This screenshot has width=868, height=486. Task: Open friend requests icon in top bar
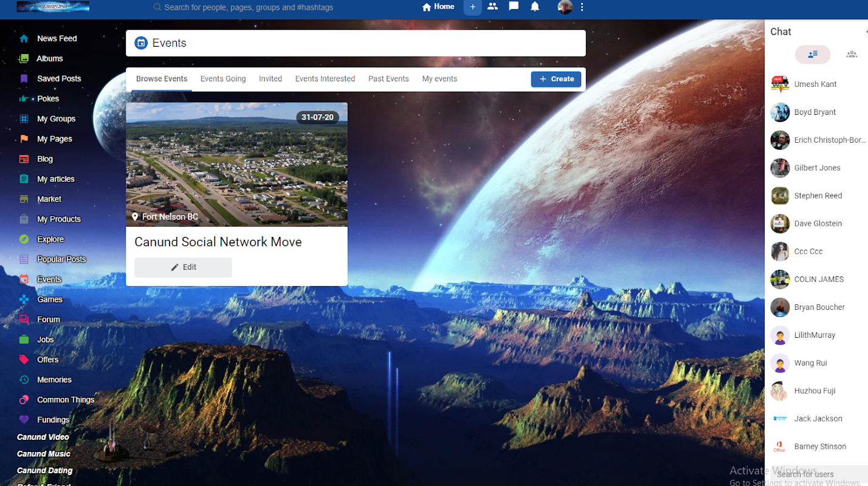coord(493,7)
